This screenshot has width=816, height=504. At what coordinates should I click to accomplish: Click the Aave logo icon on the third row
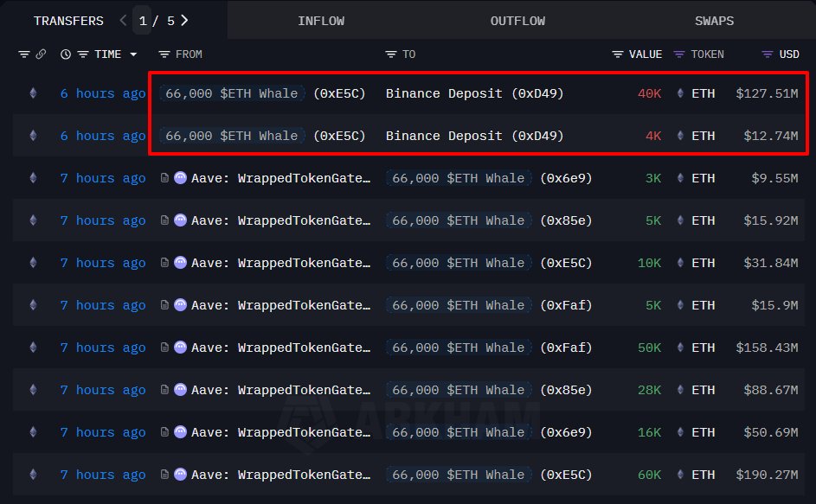click(179, 178)
